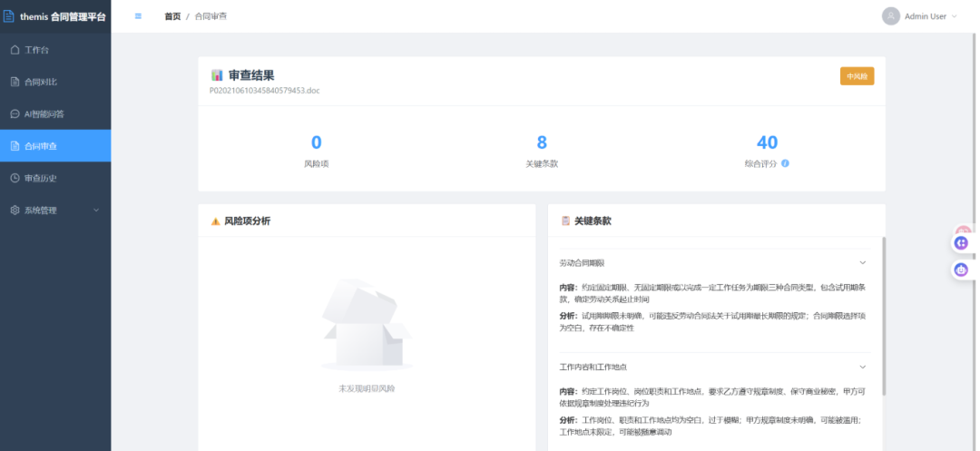Click the 系统管理 gear icon
Image resolution: width=980 pixels, height=451 pixels.
tap(15, 211)
